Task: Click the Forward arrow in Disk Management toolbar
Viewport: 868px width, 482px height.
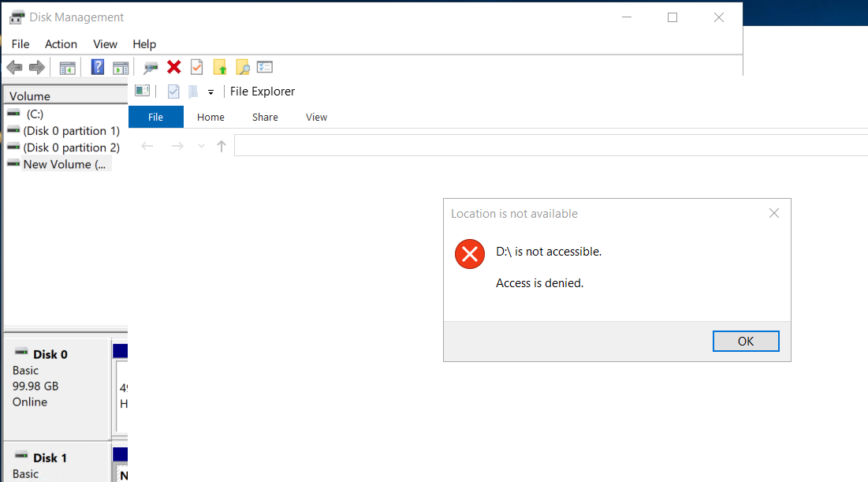Action: coord(36,68)
